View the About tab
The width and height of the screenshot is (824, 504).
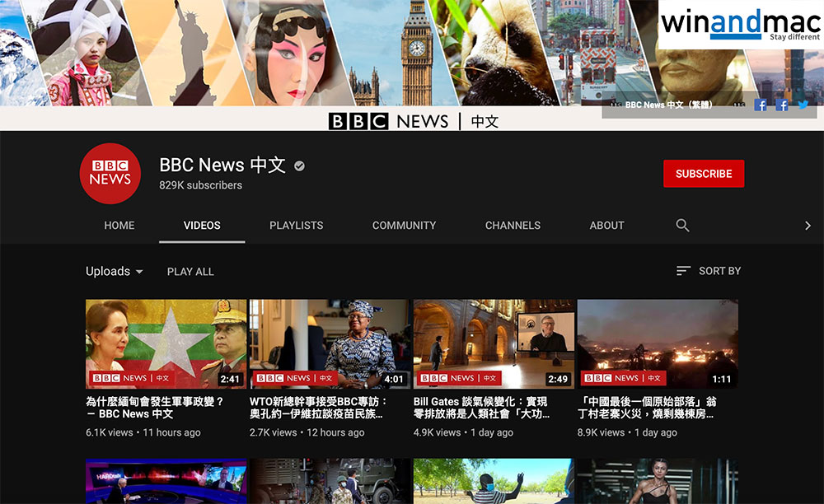pyautogui.click(x=606, y=225)
